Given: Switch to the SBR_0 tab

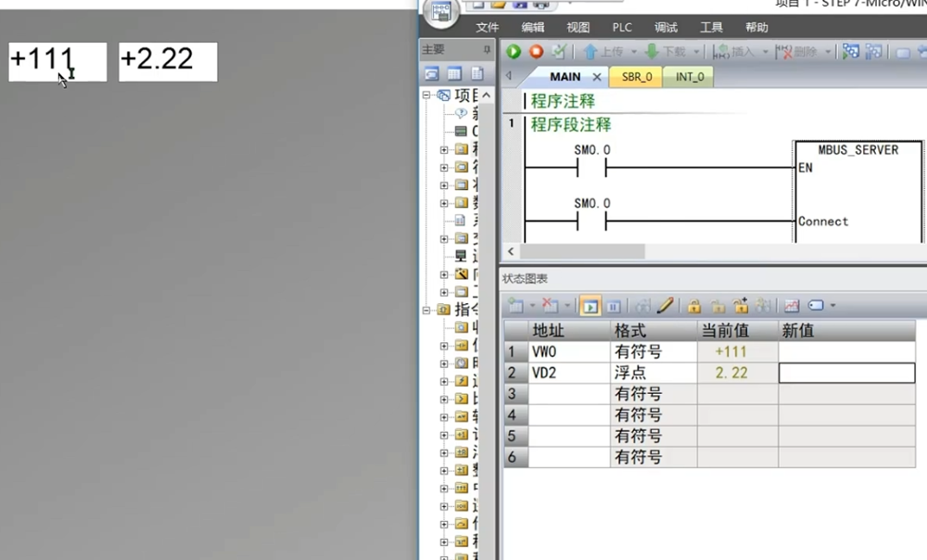Looking at the screenshot, I should tap(635, 77).
